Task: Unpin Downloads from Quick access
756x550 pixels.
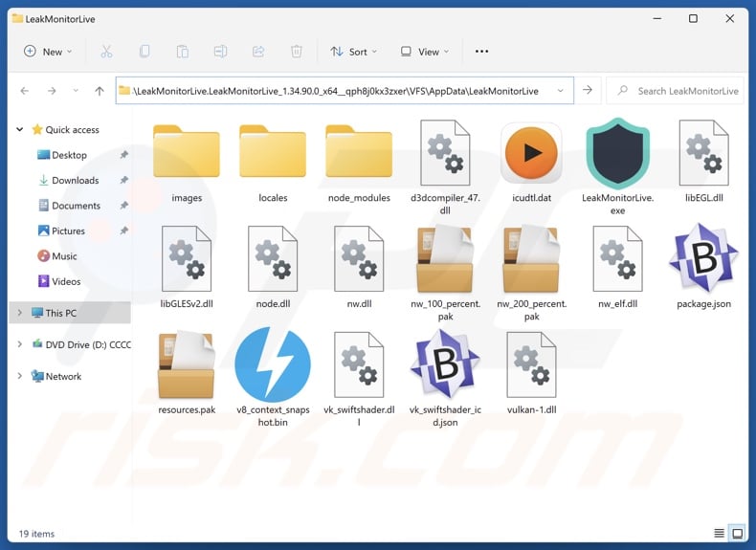Action: (x=123, y=180)
